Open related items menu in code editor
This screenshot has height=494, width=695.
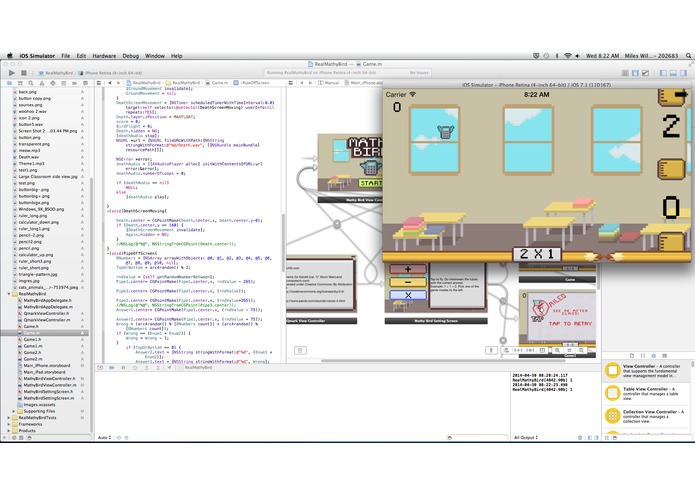point(99,83)
